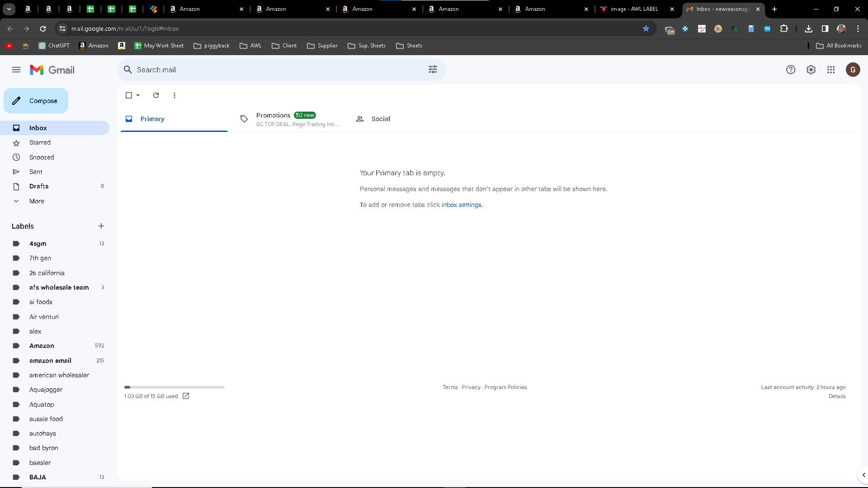
Task: Open the Google Account avatar
Action: point(853,70)
